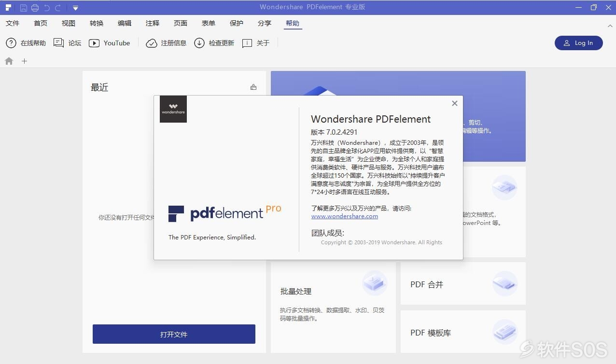Click the PDFelement app icon in title bar
This screenshot has width=616, height=364.
coord(8,8)
